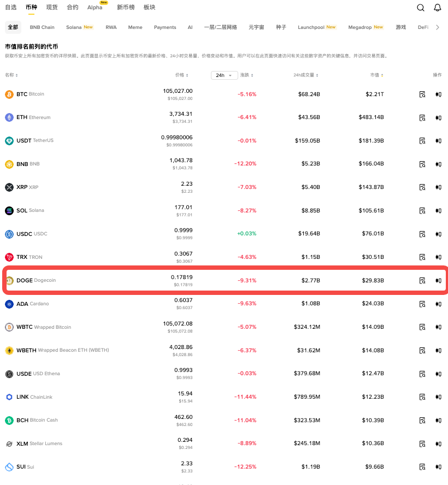Open the chart detail icon on SOL row
Screen dimensions: 448x485
422,210
